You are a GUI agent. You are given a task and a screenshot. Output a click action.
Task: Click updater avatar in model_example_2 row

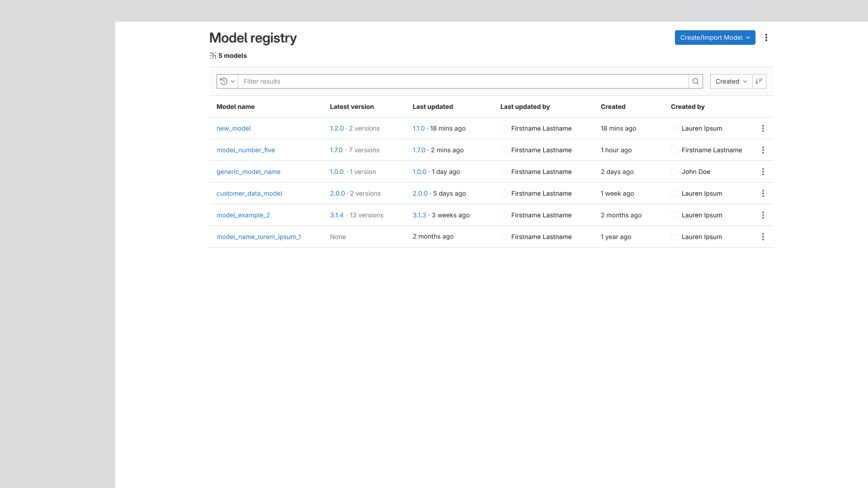click(504, 215)
